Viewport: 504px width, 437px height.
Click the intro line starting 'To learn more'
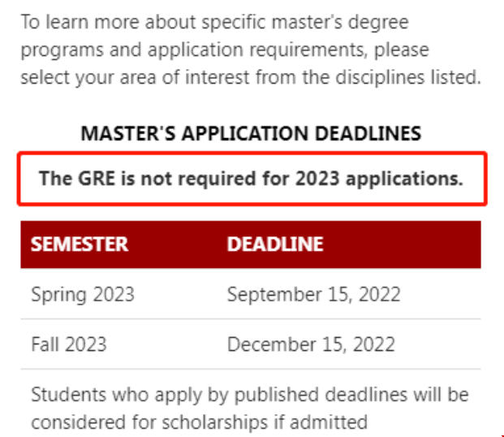point(215,22)
